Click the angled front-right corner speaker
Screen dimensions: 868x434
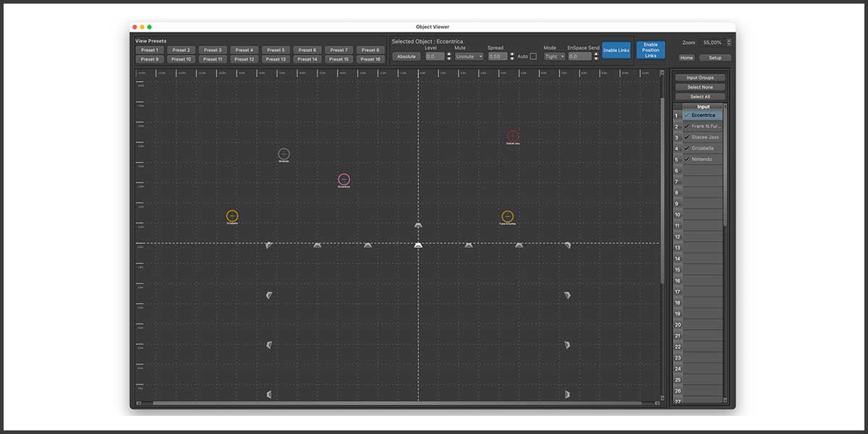click(567, 245)
